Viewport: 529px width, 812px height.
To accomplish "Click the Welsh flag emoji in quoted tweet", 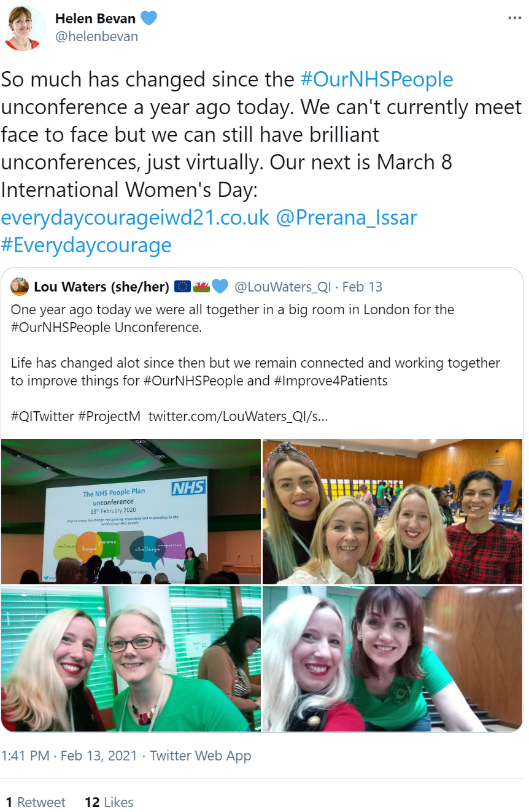I will click(x=201, y=287).
